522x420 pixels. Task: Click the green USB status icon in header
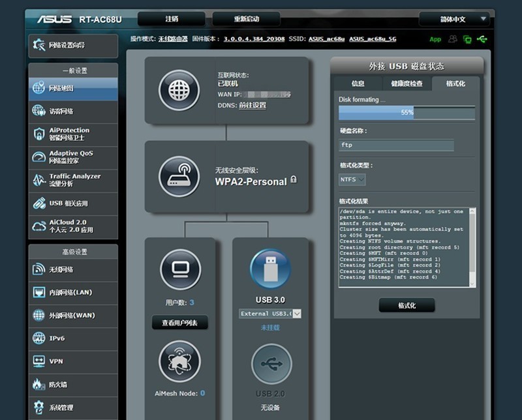482,39
